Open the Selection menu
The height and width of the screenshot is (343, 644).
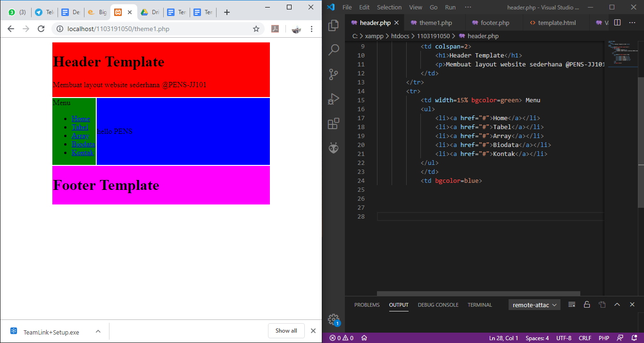click(389, 7)
